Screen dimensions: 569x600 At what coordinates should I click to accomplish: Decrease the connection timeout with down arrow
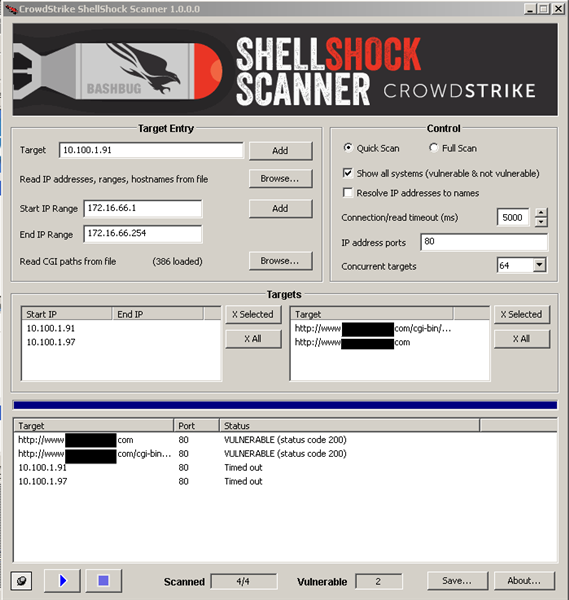tap(541, 222)
